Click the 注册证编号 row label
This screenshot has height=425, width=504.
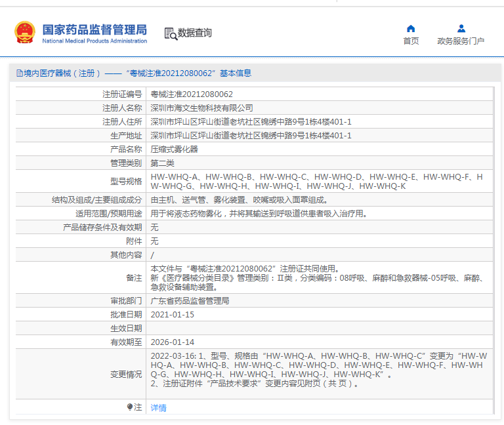coord(122,94)
